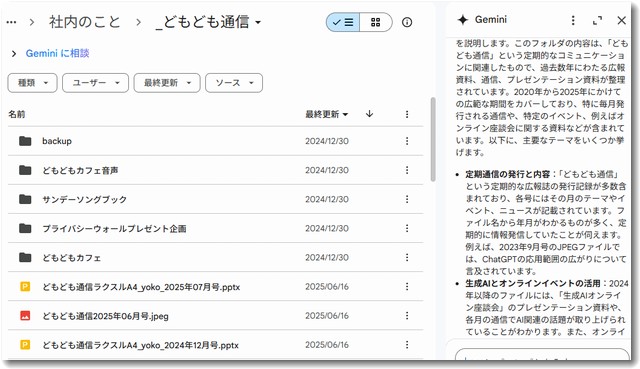Click PowerPoint icon of 2025年07月号.pptx
This screenshot has width=640, height=369.
coord(25,287)
